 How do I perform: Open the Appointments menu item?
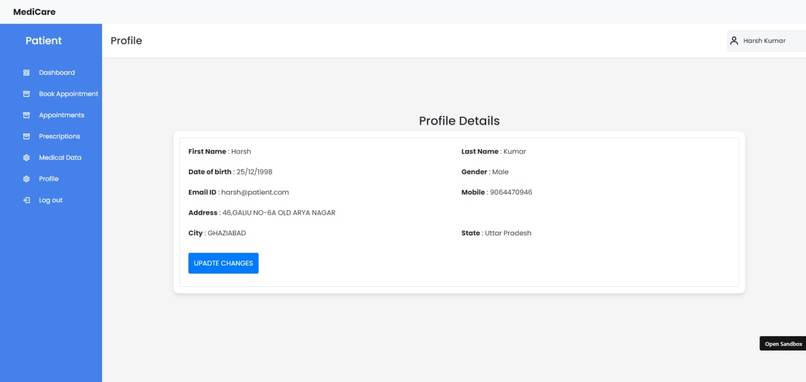[61, 115]
